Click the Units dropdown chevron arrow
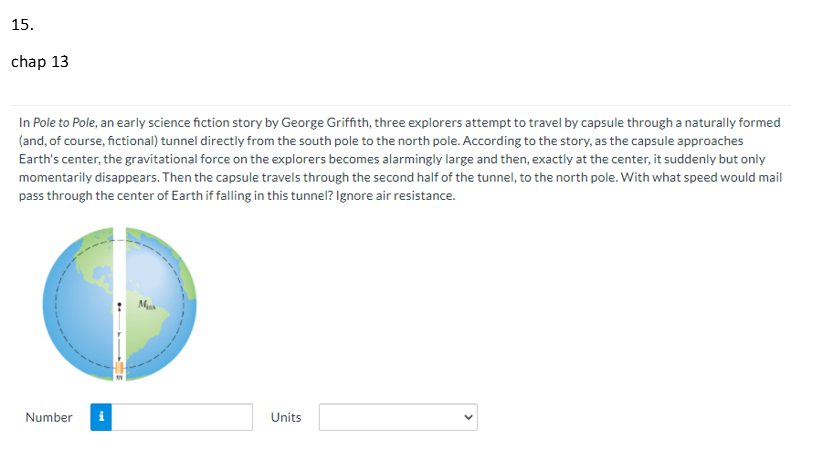This screenshot has width=825, height=450. tap(466, 417)
